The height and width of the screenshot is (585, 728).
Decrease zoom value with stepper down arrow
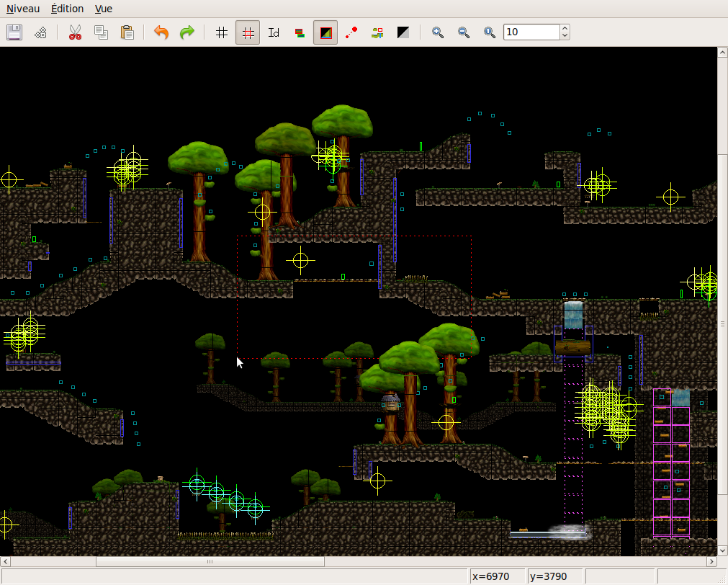coord(565,36)
